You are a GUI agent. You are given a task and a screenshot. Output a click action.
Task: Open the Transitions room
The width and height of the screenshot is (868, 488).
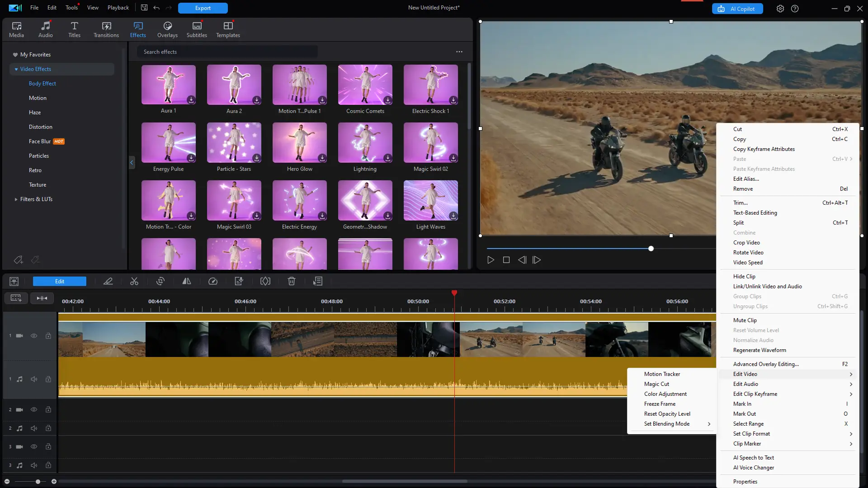pos(106,29)
